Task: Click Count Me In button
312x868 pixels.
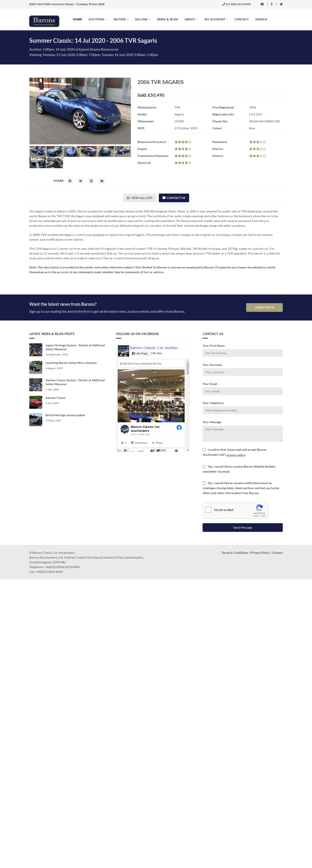Action: (264, 307)
